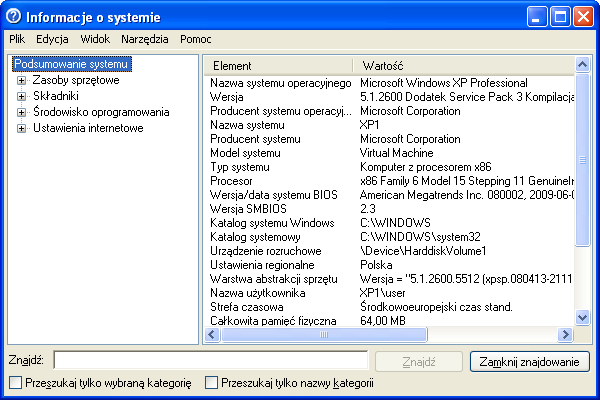The width and height of the screenshot is (600, 400).
Task: Open the Plik menu
Action: 17,39
